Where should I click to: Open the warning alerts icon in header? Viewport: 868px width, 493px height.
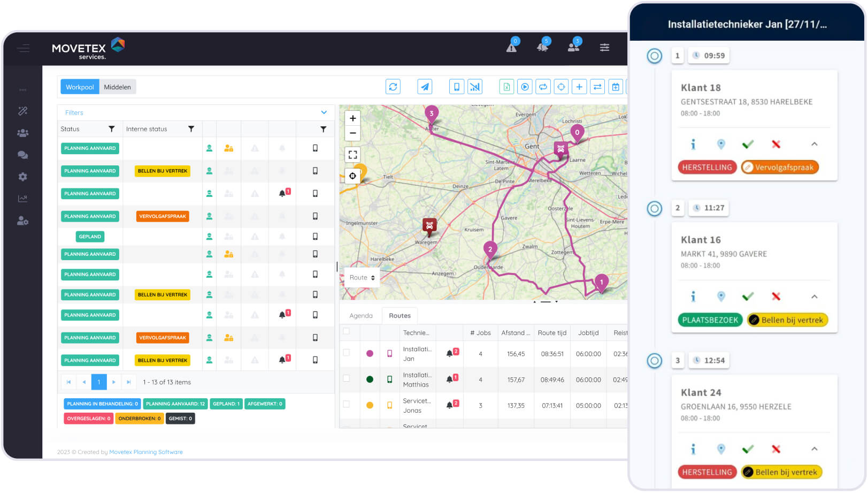pyautogui.click(x=512, y=47)
